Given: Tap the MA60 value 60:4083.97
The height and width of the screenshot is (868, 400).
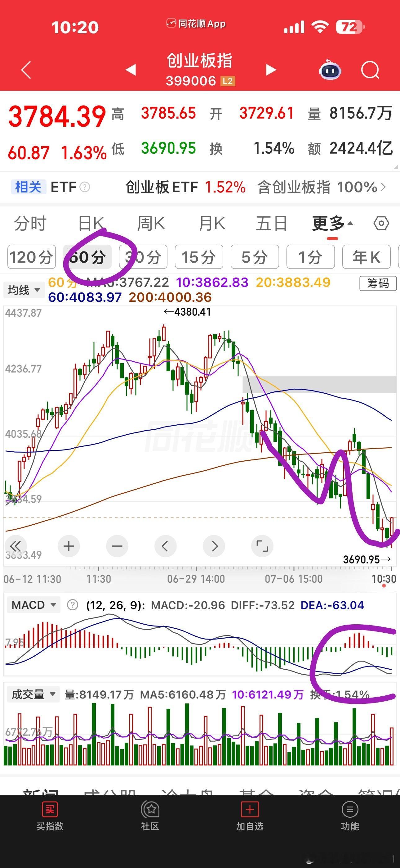Looking at the screenshot, I should pyautogui.click(x=85, y=297).
